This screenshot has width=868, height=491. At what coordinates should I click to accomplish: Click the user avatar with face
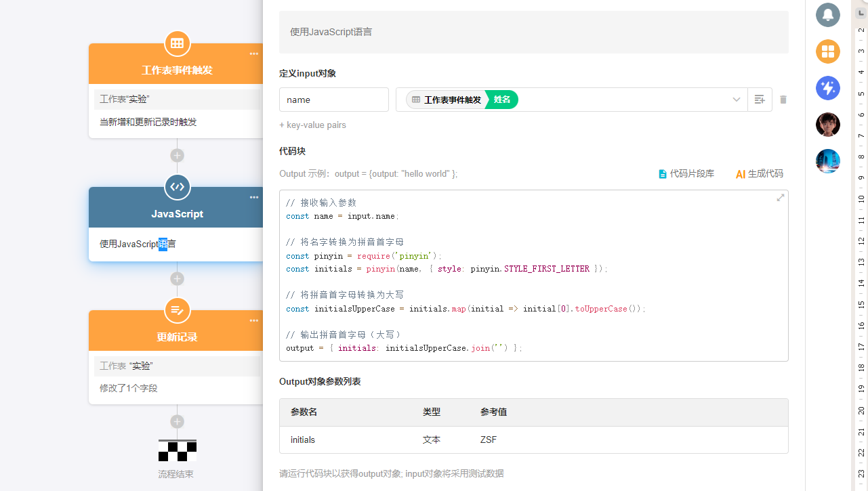pos(827,125)
